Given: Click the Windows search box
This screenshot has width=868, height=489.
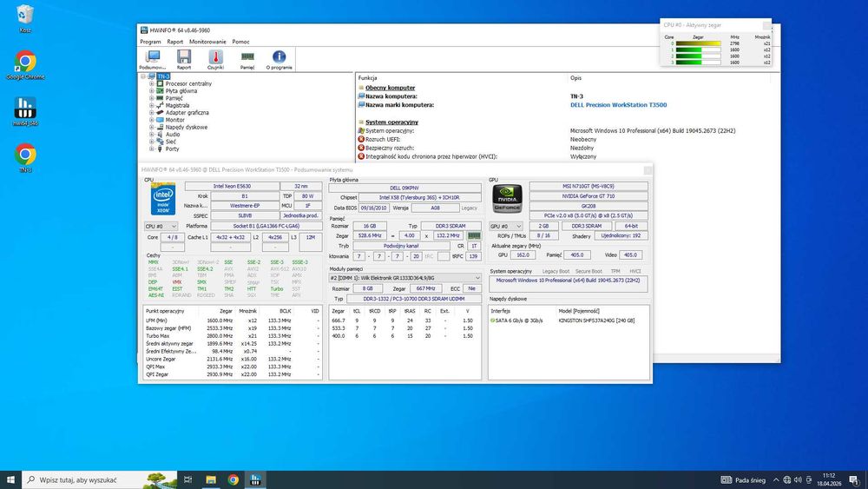Looking at the screenshot, I should click(100, 479).
